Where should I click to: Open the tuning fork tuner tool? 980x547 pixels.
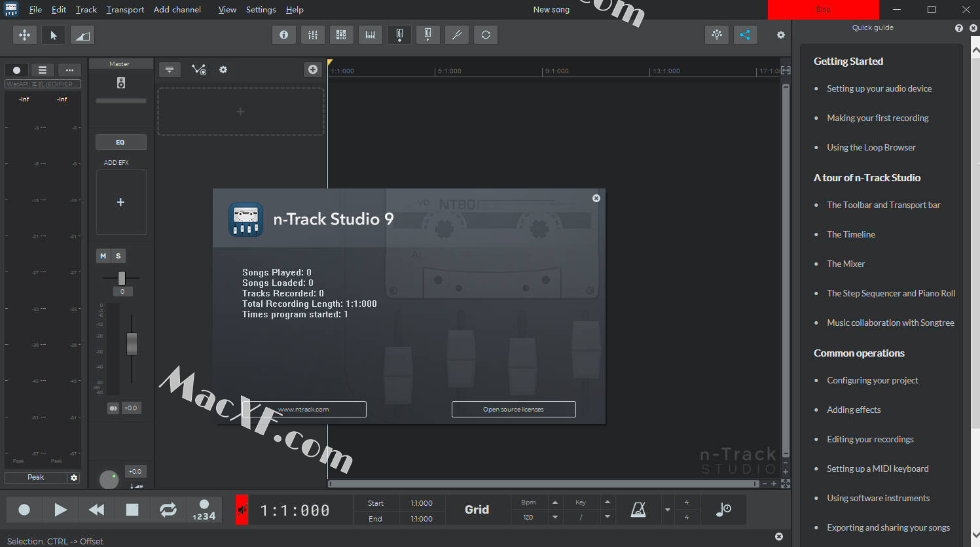tap(456, 35)
